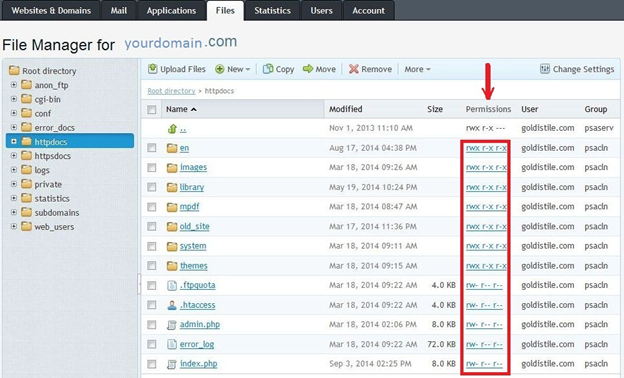
Task: Check the box for the images folder
Action: pyautogui.click(x=152, y=168)
